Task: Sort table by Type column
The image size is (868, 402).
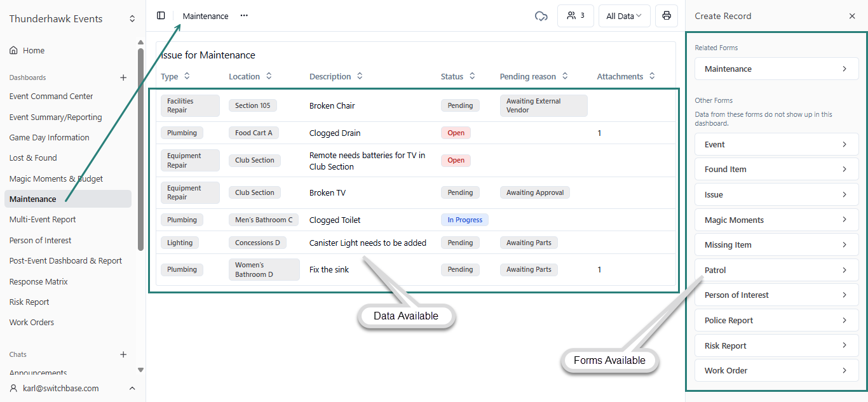Action: (x=187, y=76)
